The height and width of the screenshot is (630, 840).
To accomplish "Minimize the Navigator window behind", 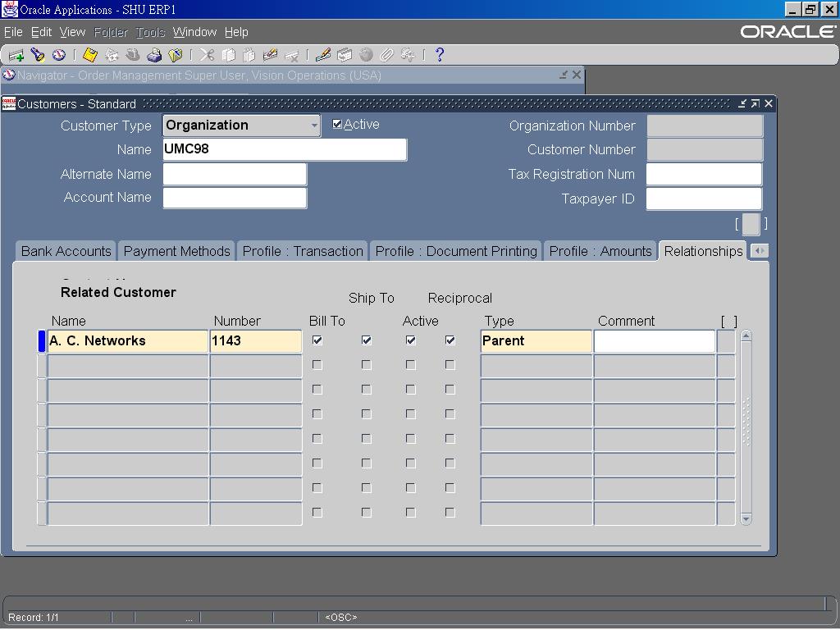I will [563, 75].
